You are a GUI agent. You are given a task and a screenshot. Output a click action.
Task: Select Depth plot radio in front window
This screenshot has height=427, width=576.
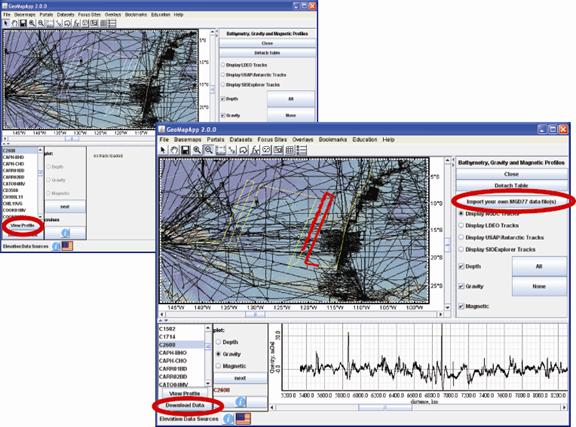[x=219, y=342]
